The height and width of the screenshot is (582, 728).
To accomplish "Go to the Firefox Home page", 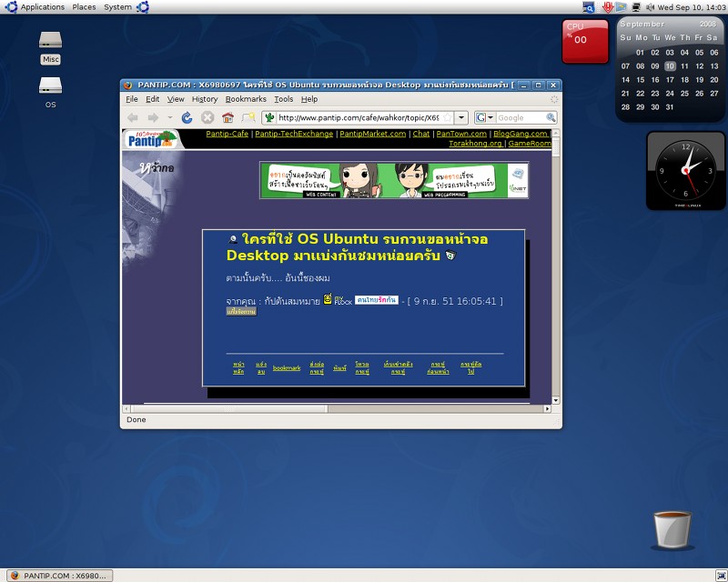I will [227, 118].
